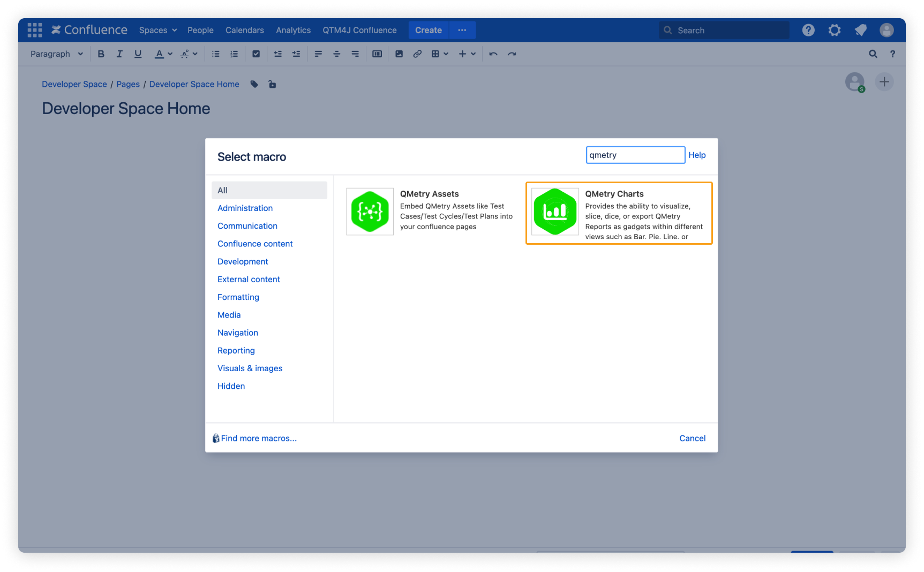Insert an image or file
Viewport: 924px width, 572px height.
tap(399, 54)
